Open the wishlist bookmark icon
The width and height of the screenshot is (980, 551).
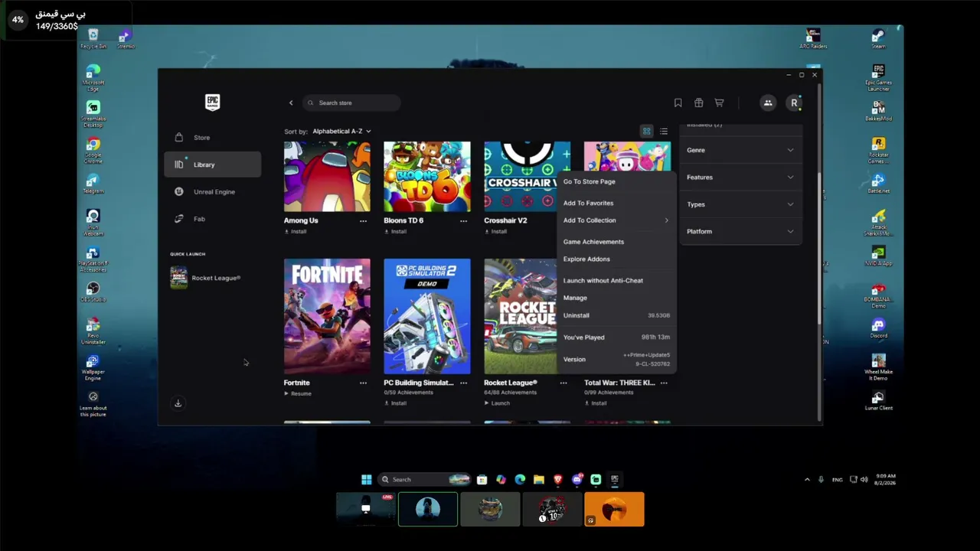pos(678,103)
